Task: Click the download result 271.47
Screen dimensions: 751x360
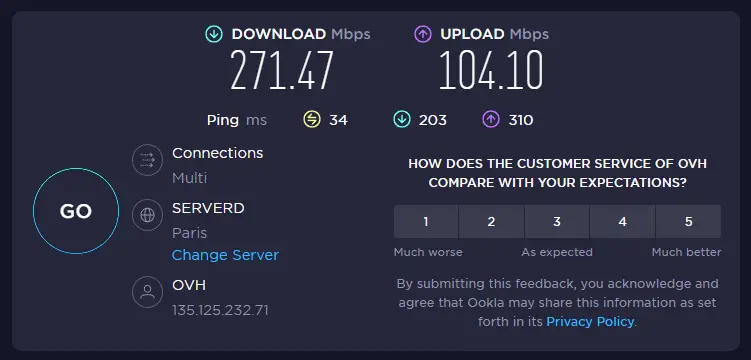Action: [x=282, y=70]
